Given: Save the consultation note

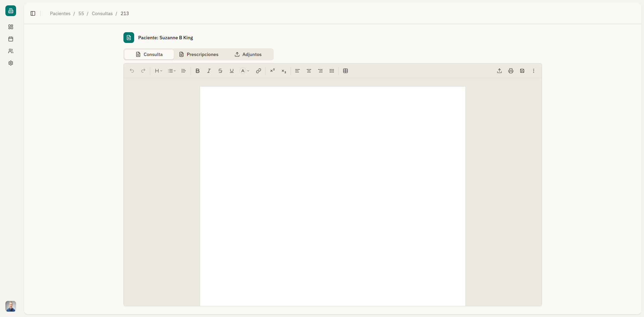Looking at the screenshot, I should tap(522, 71).
